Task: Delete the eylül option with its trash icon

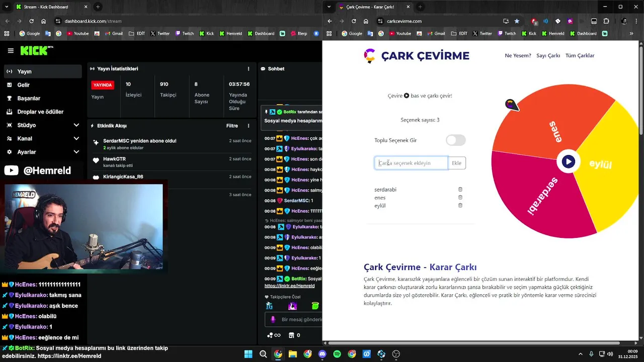Action: point(460,206)
